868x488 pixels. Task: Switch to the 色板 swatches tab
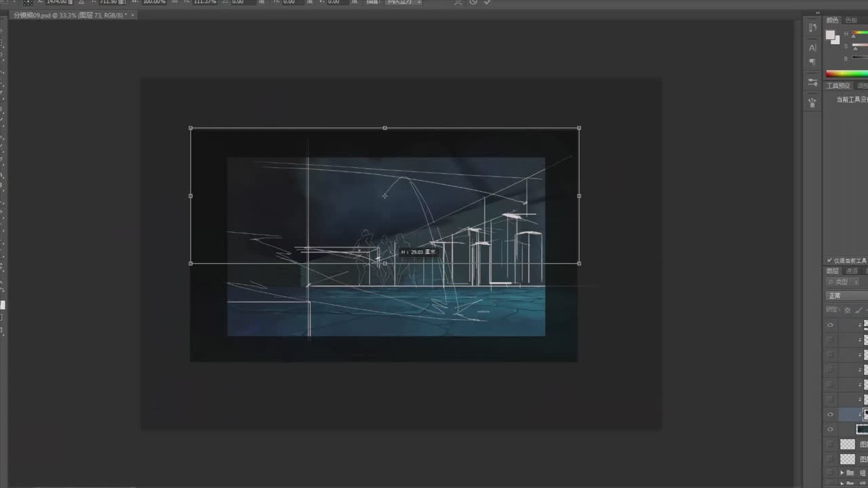coord(850,20)
